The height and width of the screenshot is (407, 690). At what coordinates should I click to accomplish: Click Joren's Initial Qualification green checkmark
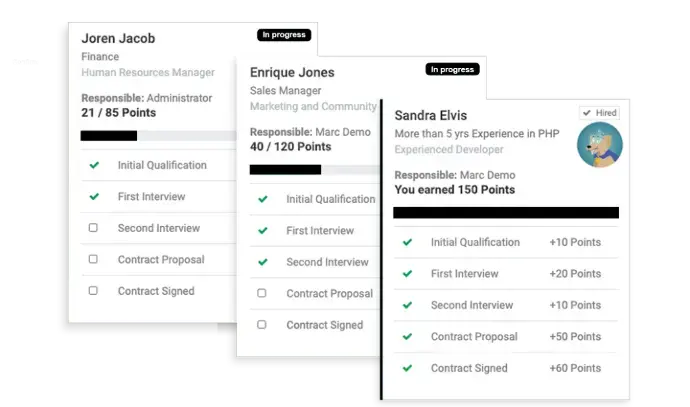94,165
